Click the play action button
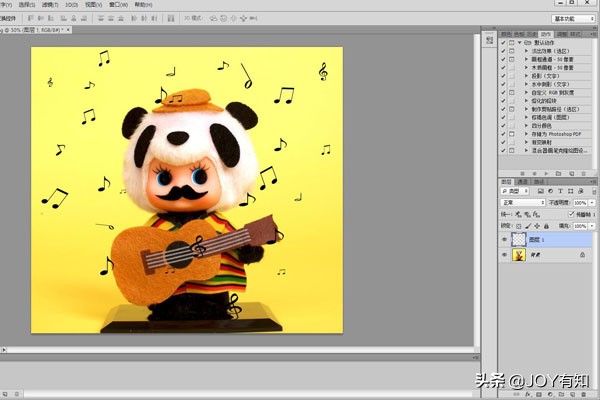Viewport: 600px width, 400px height. [546, 174]
